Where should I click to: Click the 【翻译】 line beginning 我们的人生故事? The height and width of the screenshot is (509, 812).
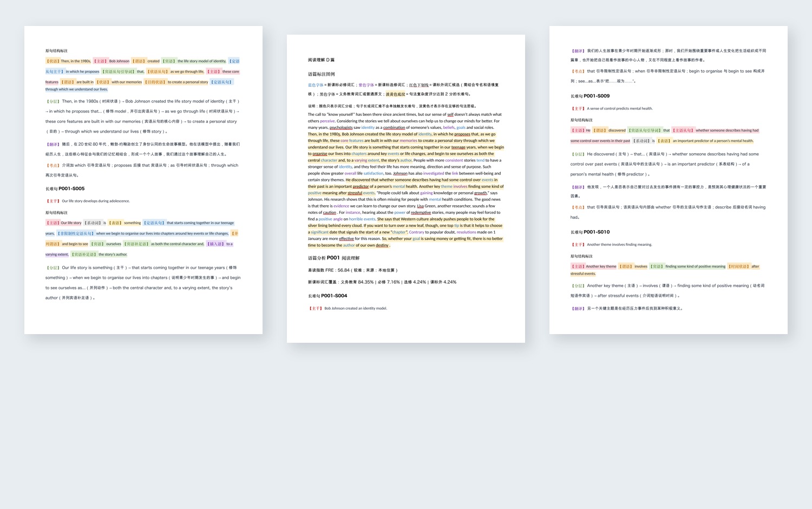pyautogui.click(x=668, y=55)
